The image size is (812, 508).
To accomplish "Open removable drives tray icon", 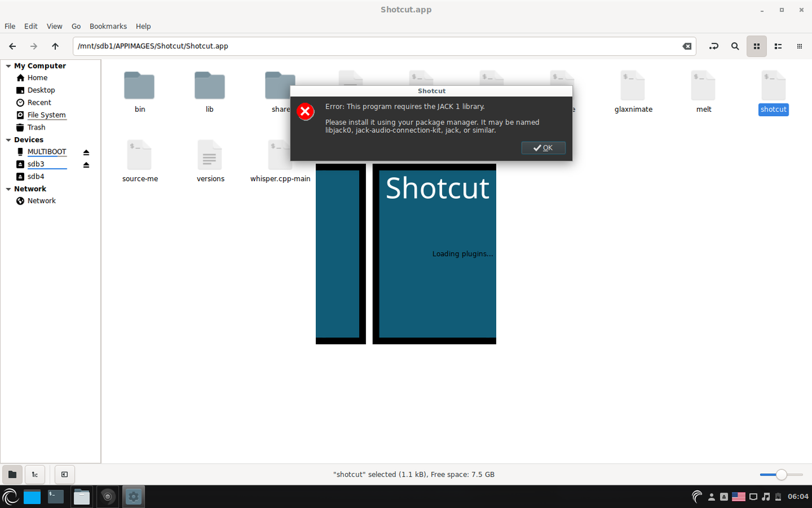I will (x=724, y=497).
